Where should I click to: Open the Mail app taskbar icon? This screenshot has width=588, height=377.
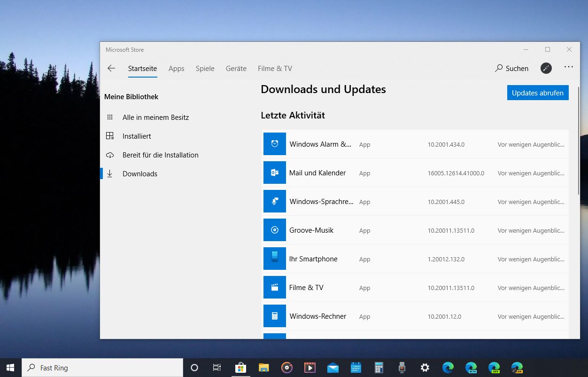pos(333,368)
